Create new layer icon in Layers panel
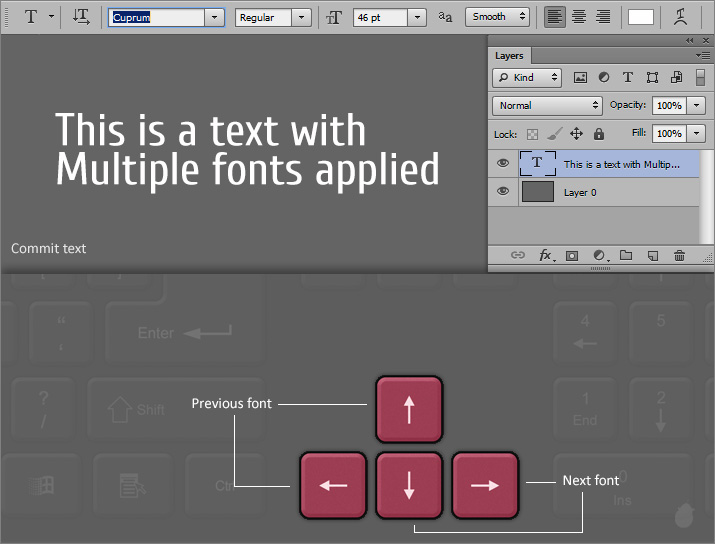715x544 pixels. tap(653, 256)
